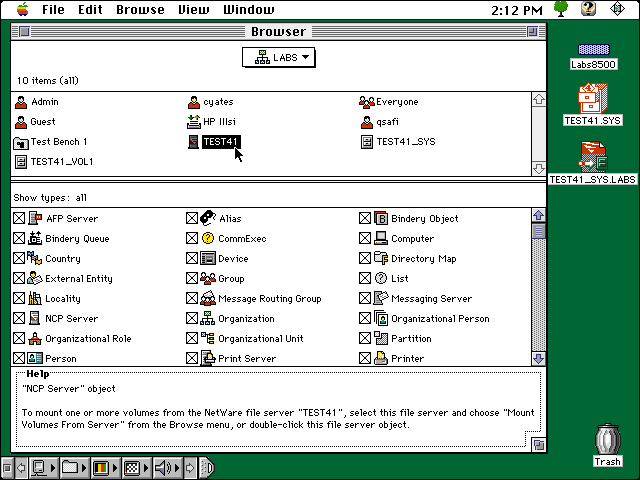Uncheck the Locality type checkbox
Viewport: 640px width, 480px height.
click(x=19, y=298)
